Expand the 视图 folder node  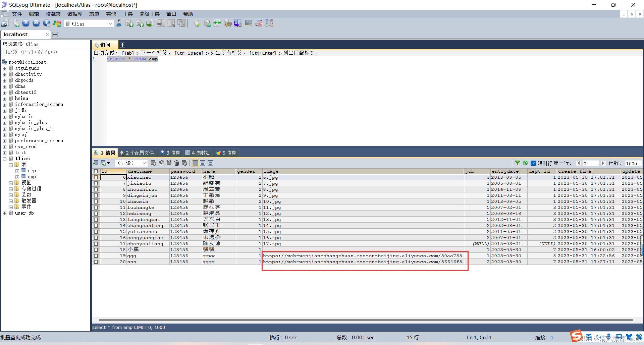point(11,183)
